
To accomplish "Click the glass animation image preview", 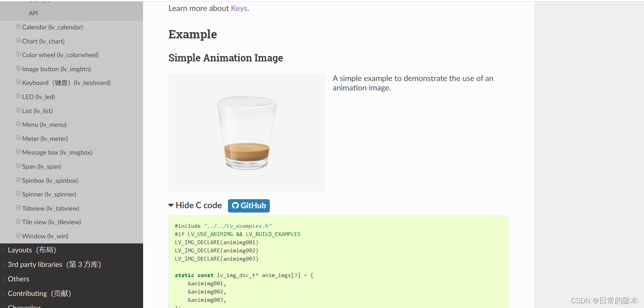I will 247,133.
